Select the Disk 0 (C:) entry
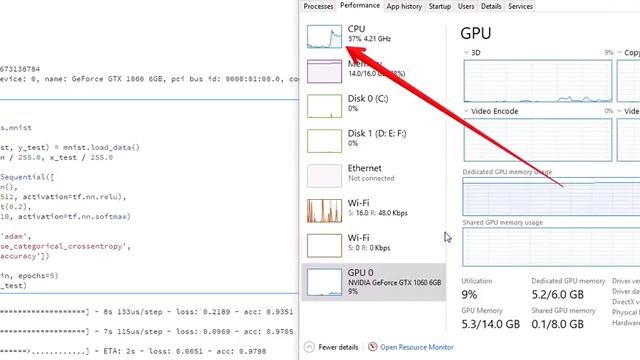The width and height of the screenshot is (640, 360). coord(373,106)
